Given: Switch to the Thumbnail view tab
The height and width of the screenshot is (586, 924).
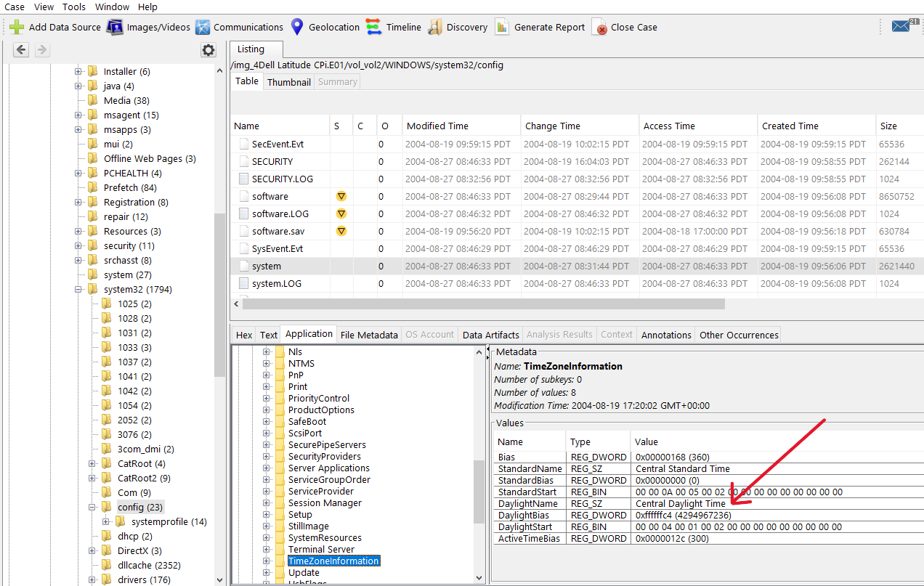Looking at the screenshot, I should coord(288,82).
